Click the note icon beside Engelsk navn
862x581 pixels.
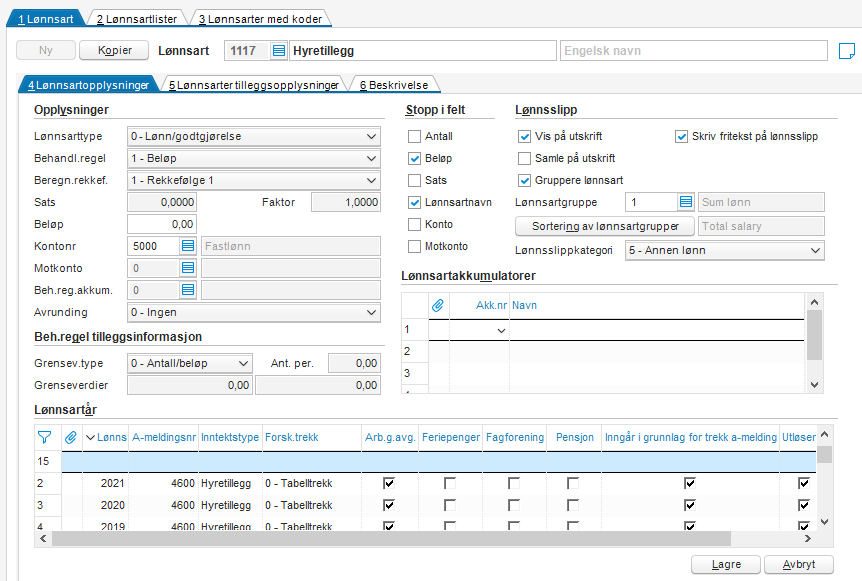click(847, 51)
